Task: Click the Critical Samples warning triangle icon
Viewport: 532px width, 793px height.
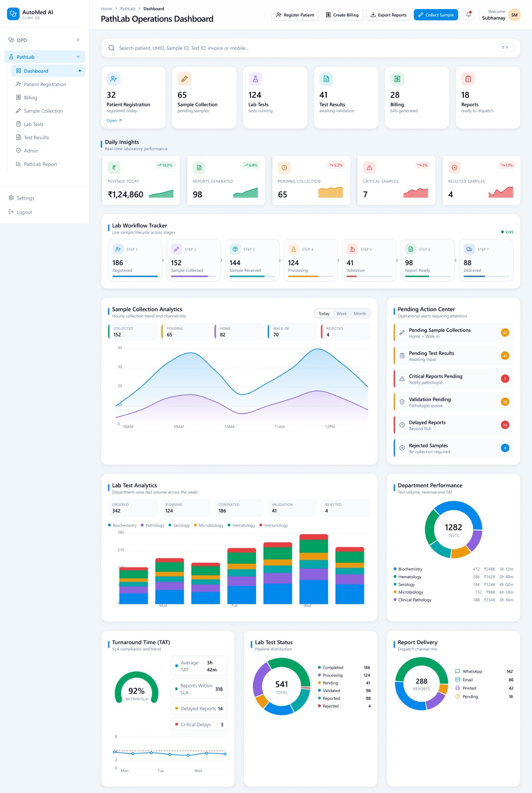Action: click(x=369, y=167)
